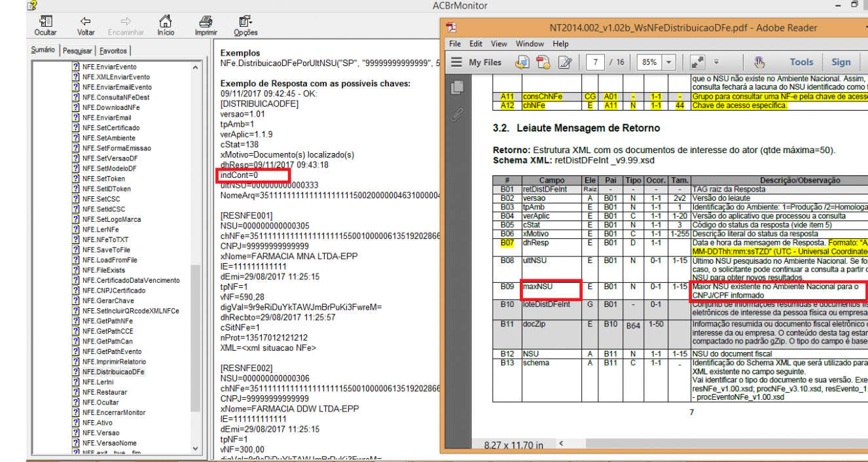Open the attachments paperclip panel icon
This screenshot has height=462, width=868.
[x=456, y=115]
